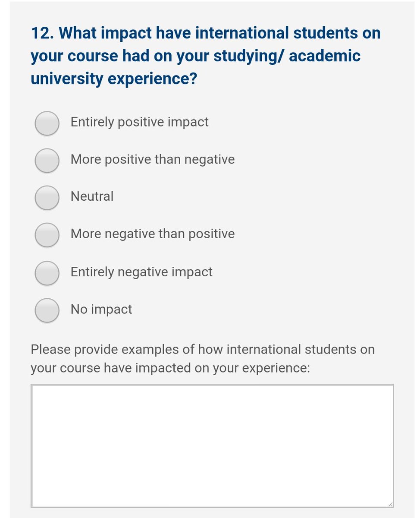
Task: Select 'Entirely negative impact' radio button
Action: [47, 273]
